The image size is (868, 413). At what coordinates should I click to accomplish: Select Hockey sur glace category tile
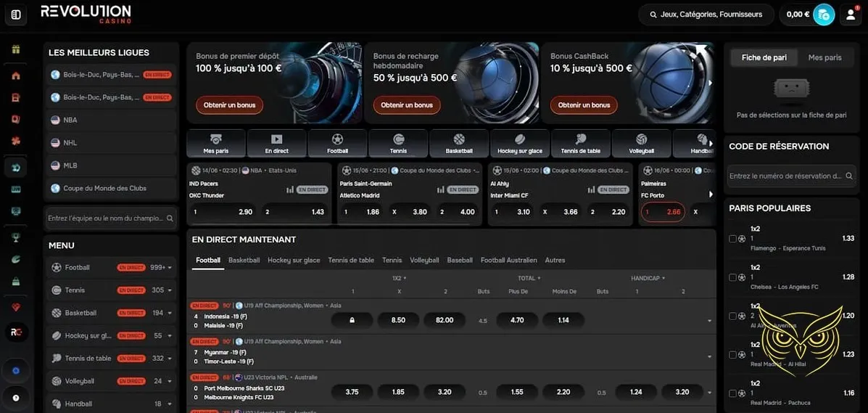click(x=520, y=144)
